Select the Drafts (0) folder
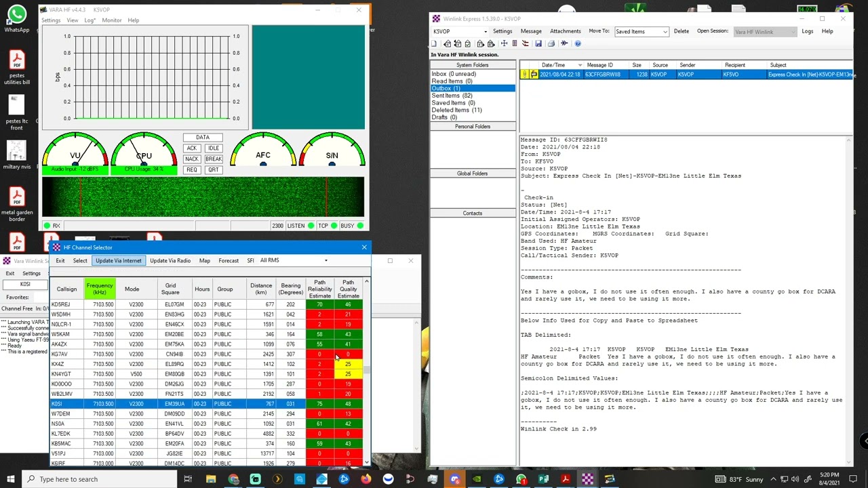The width and height of the screenshot is (868, 488). tap(443, 117)
